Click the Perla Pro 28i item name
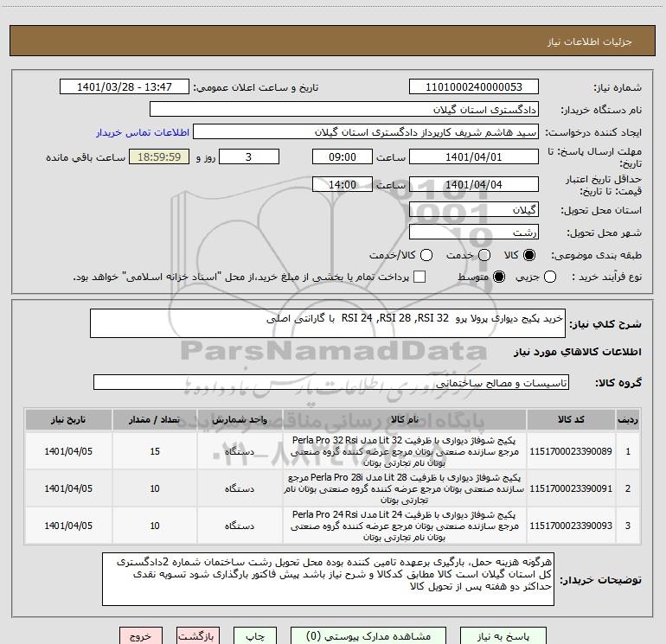The height and width of the screenshot is (644, 666). coord(405,488)
